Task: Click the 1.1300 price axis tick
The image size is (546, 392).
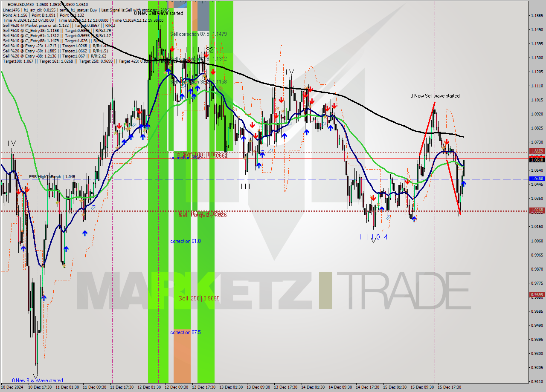Action: click(x=537, y=58)
